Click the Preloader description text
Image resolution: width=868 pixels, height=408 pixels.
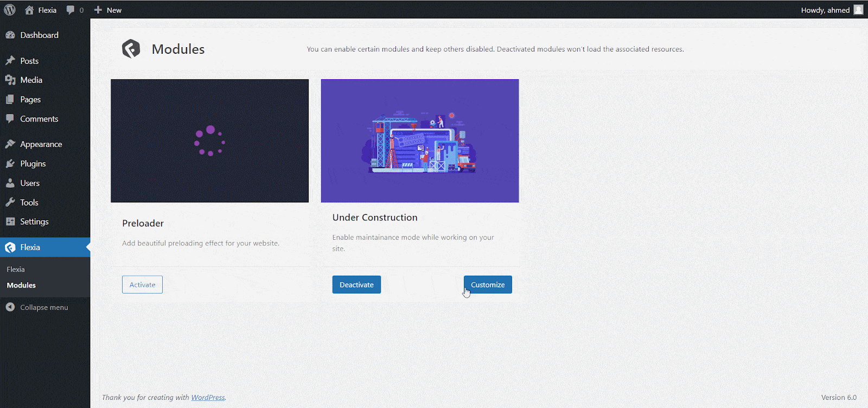click(201, 243)
